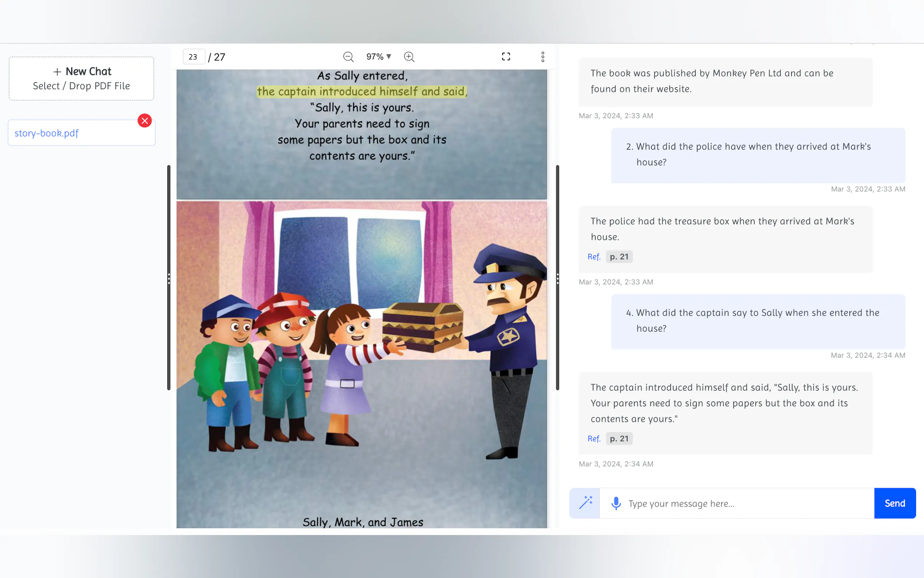This screenshot has width=924, height=578.
Task: Remove story-book.pdf with the red X
Action: [x=144, y=121]
